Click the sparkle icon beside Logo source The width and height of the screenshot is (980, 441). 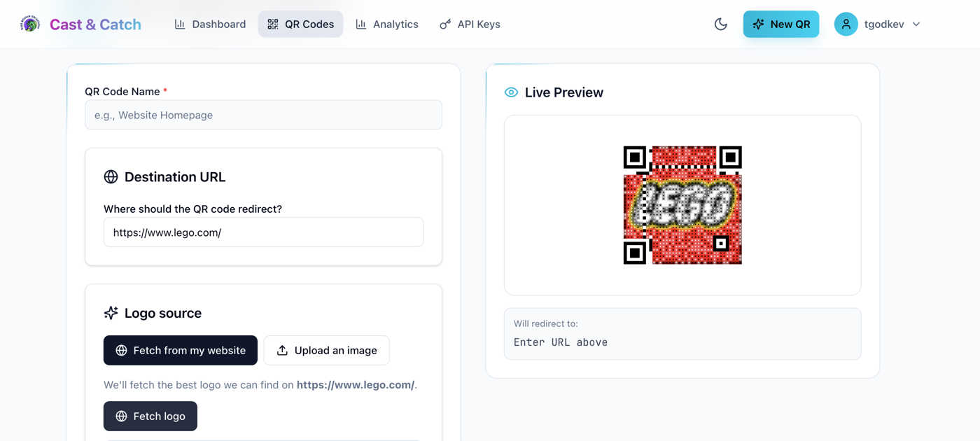(x=111, y=313)
